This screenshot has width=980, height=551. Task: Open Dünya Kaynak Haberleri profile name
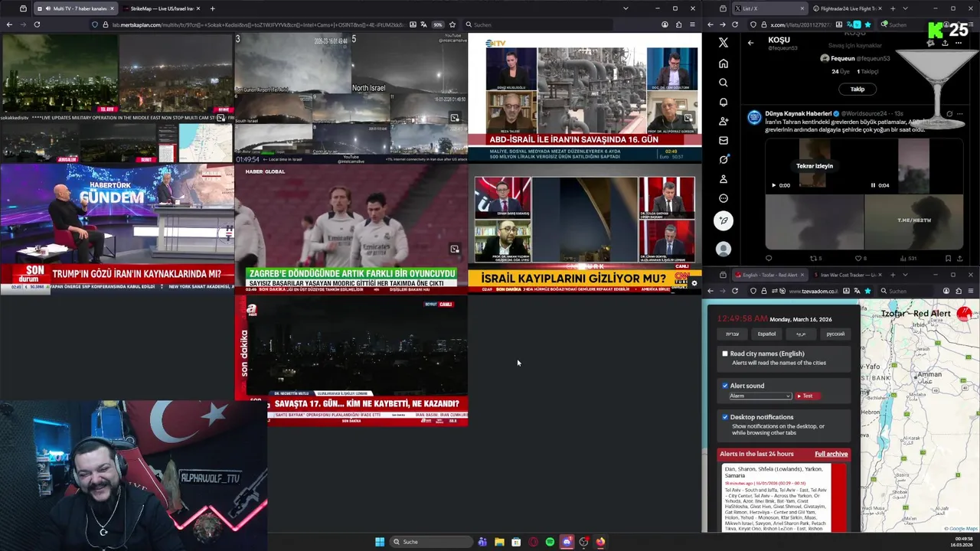(798, 114)
